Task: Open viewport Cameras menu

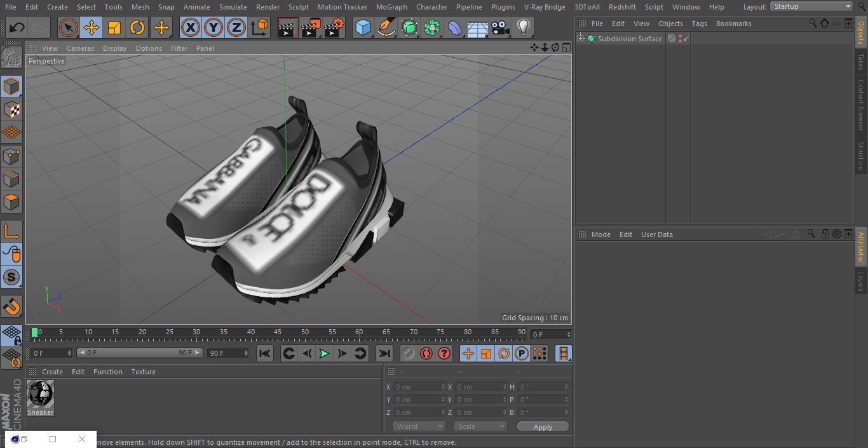Action: click(x=80, y=48)
